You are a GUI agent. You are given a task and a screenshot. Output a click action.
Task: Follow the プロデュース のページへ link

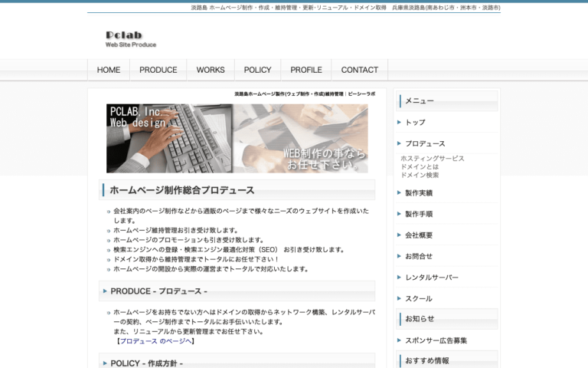pyautogui.click(x=155, y=341)
